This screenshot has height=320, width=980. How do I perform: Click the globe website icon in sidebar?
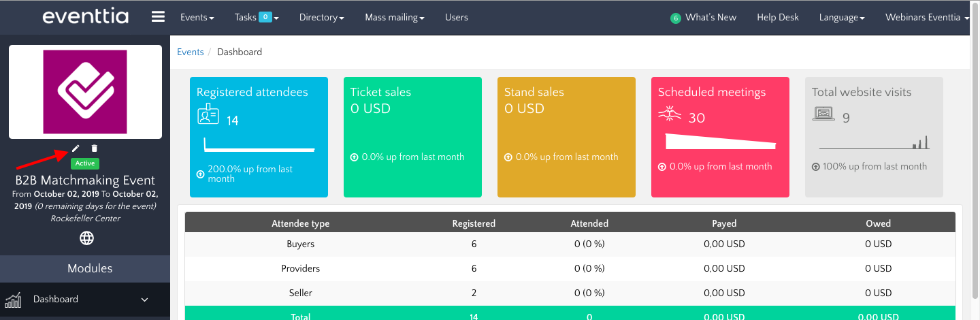(86, 238)
